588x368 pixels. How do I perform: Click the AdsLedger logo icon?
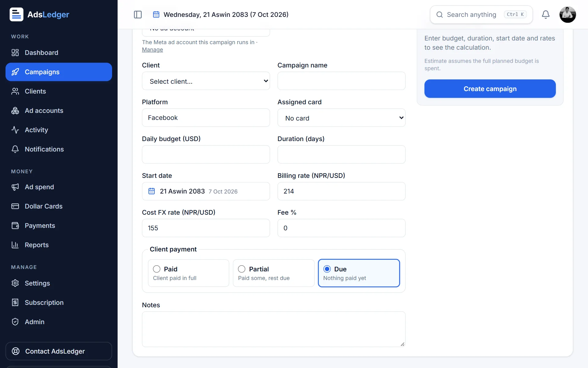click(x=16, y=14)
